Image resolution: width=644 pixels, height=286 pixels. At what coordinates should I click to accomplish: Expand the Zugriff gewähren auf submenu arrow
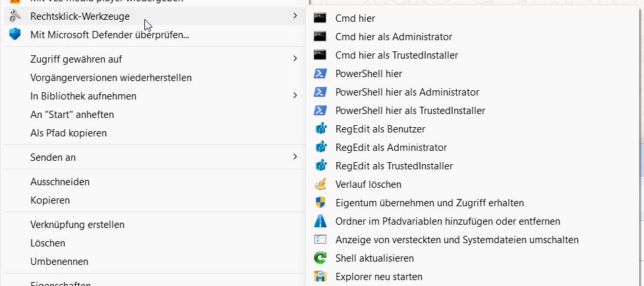point(295,59)
